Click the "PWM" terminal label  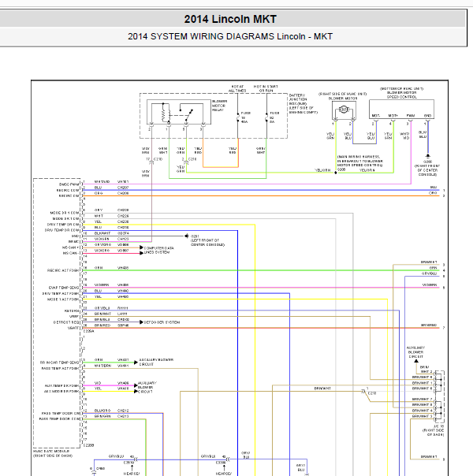411,116
